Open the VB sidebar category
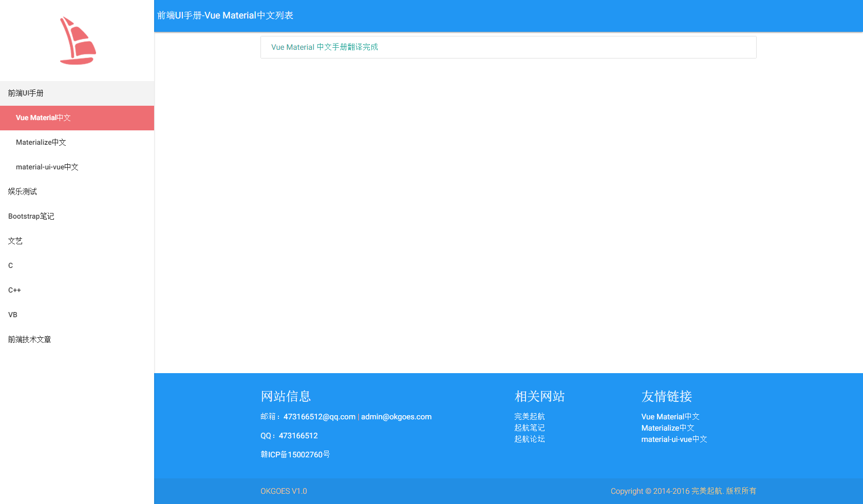Screen dimensions: 863x504 point(77,315)
